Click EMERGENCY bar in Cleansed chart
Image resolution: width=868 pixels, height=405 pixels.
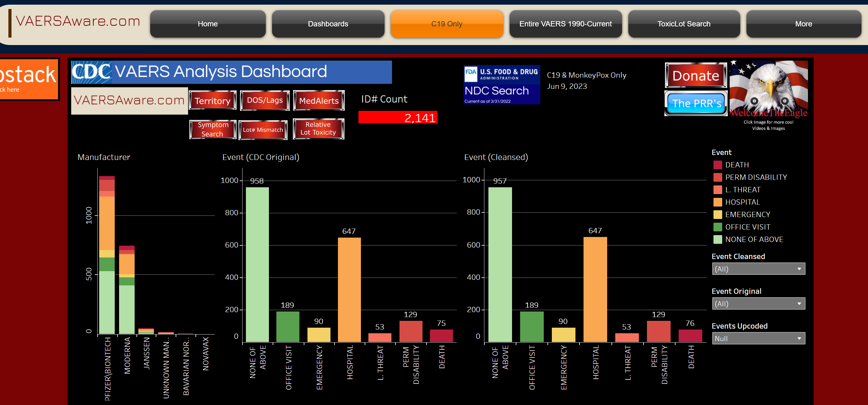[x=563, y=335]
